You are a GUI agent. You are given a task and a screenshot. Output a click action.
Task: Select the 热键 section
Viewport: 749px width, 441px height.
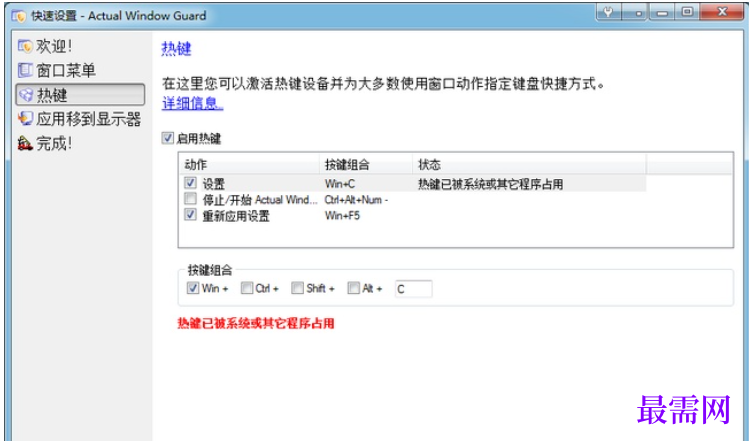point(80,95)
